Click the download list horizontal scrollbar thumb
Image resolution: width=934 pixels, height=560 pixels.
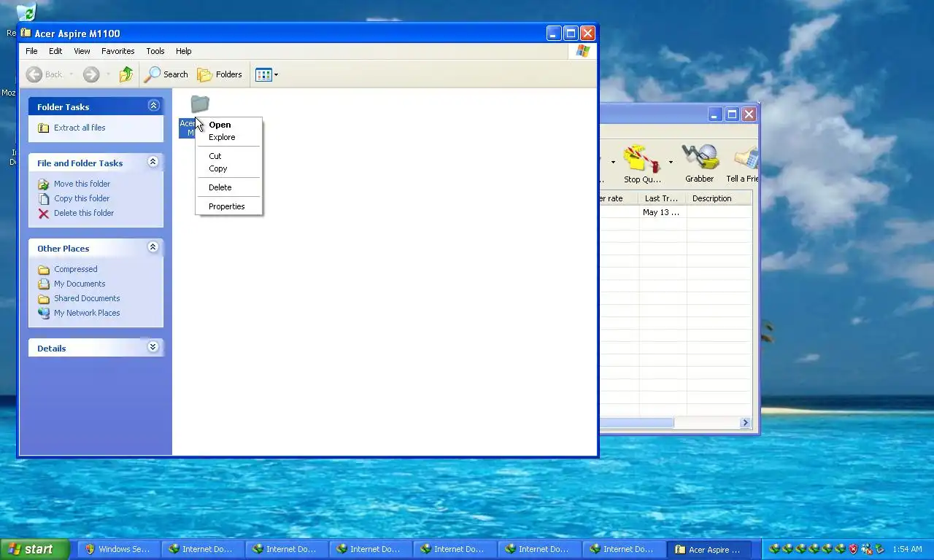pos(636,423)
